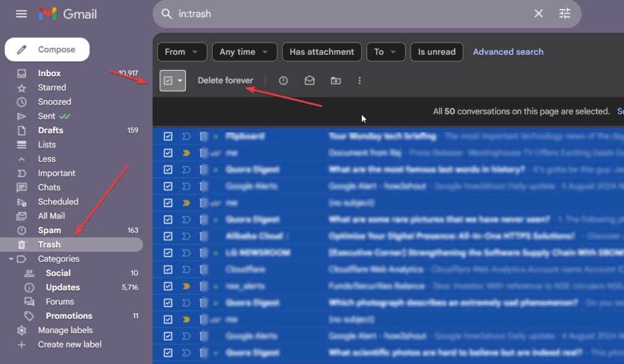This screenshot has height=364, width=624.
Task: Select the Trash folder in sidebar
Action: 72,245
